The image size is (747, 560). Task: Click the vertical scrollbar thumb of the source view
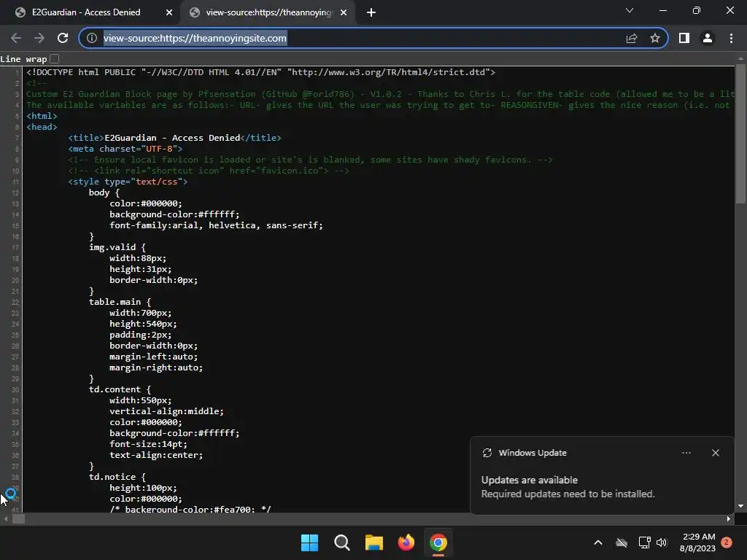click(x=740, y=134)
